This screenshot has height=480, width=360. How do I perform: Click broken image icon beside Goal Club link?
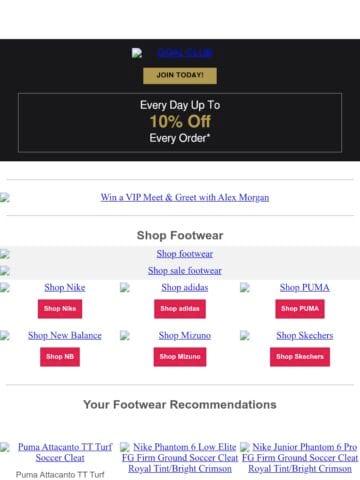pyautogui.click(x=137, y=53)
